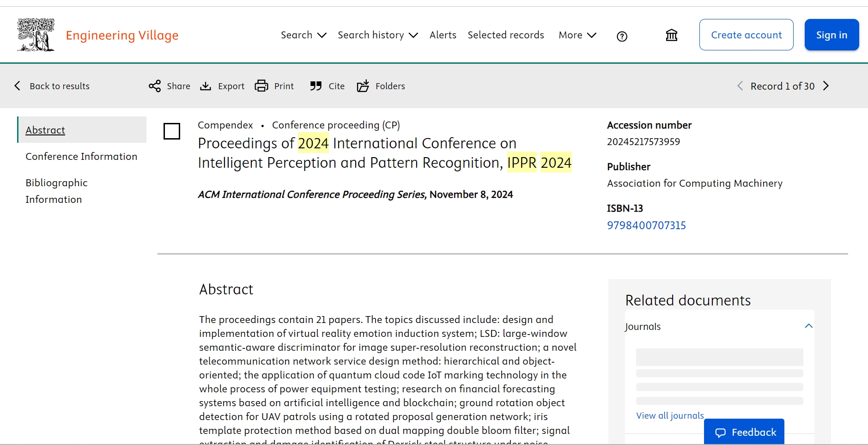
Task: Open the help question mark icon
Action: point(622,36)
